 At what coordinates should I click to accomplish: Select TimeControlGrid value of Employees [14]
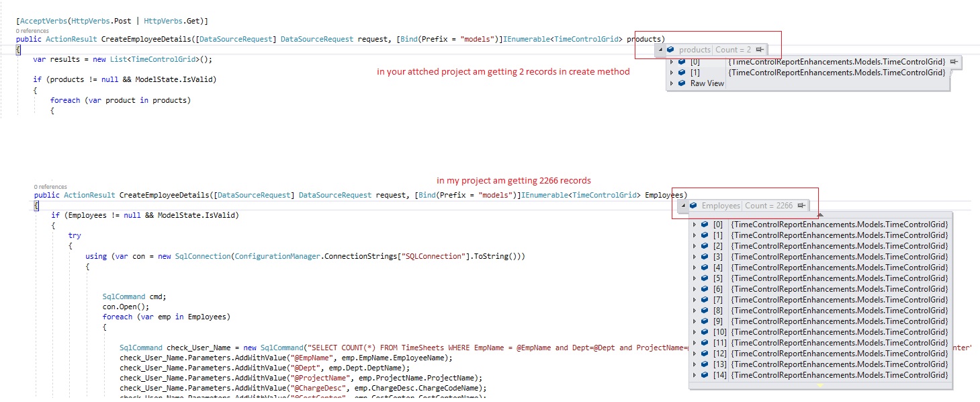point(840,375)
